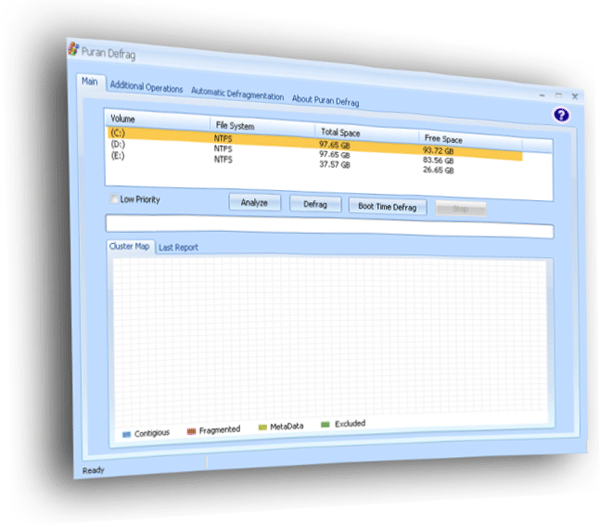This screenshot has width=600, height=524.
Task: Switch to the Additional Operations tab
Action: (x=146, y=88)
